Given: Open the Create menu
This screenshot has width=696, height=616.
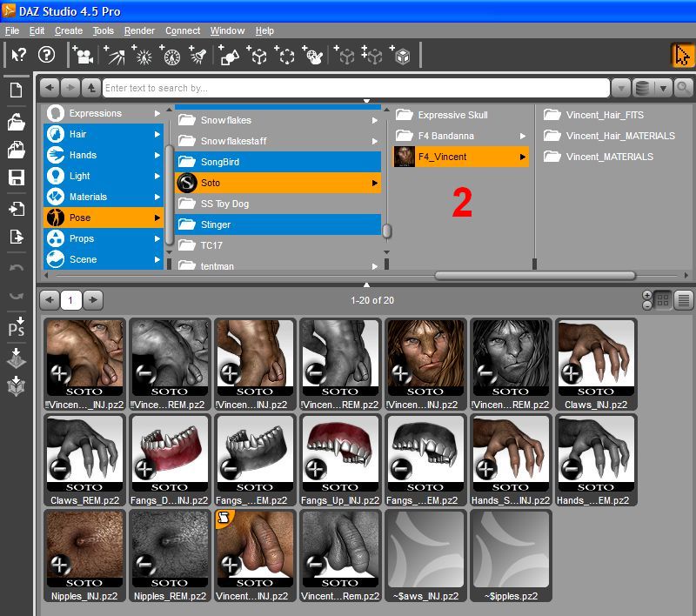Looking at the screenshot, I should (69, 30).
